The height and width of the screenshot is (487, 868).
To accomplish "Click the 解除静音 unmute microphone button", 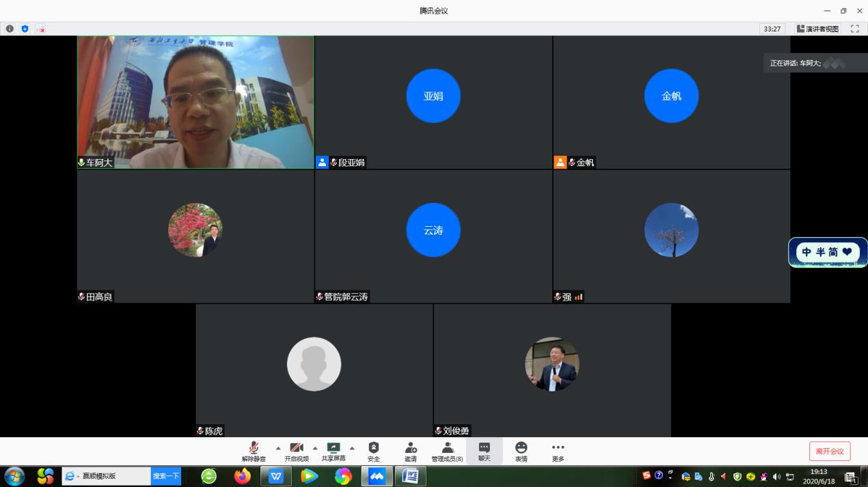I will [254, 451].
